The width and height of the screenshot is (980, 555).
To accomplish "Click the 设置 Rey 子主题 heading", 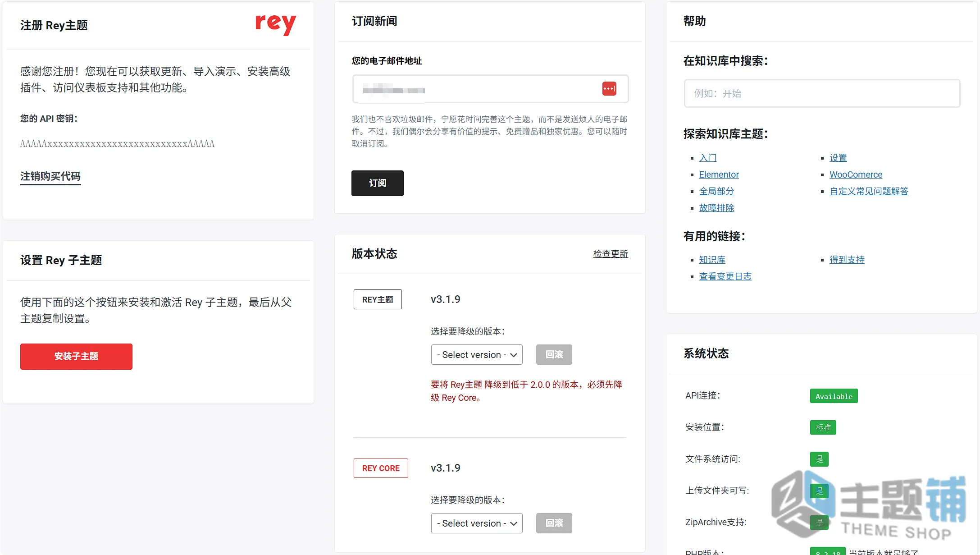I will [x=61, y=260].
